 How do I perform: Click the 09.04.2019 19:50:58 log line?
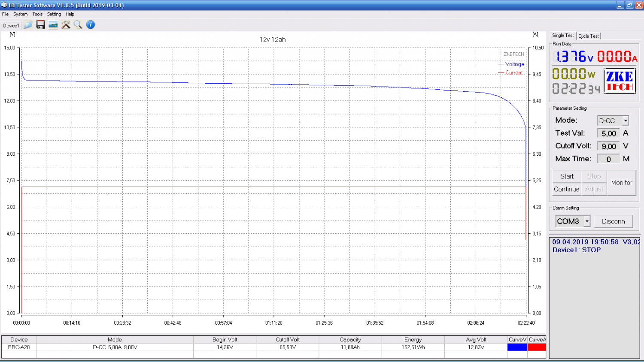[x=595, y=242]
